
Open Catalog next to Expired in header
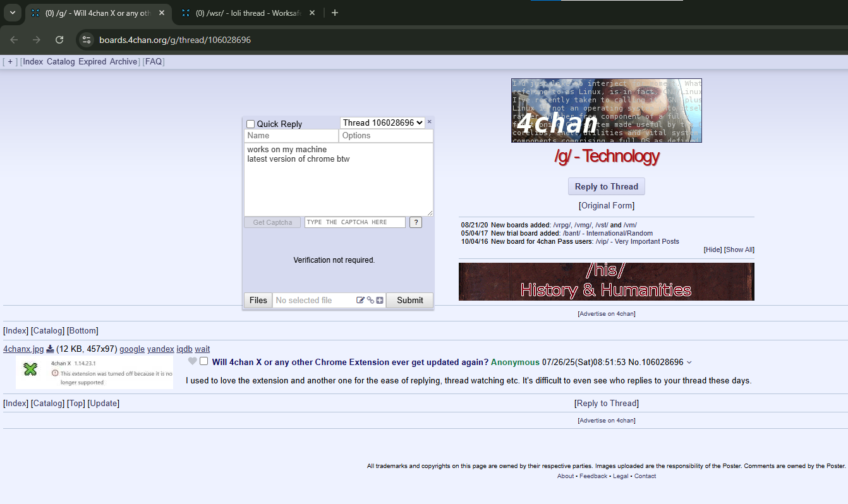coord(61,61)
